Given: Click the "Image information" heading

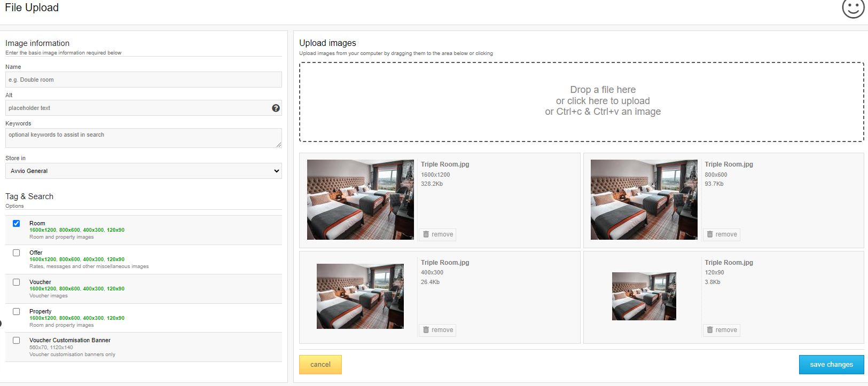Looking at the screenshot, I should [37, 43].
